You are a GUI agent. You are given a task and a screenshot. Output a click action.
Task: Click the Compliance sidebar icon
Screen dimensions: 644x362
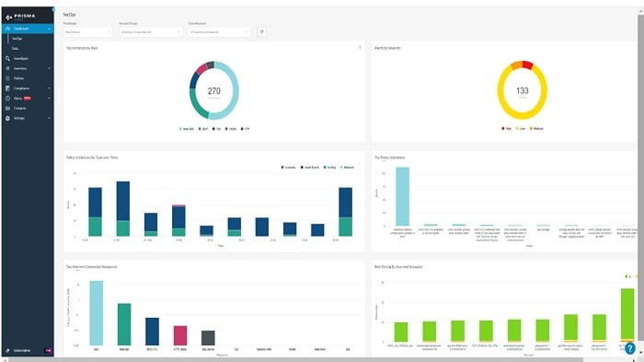pos(7,88)
